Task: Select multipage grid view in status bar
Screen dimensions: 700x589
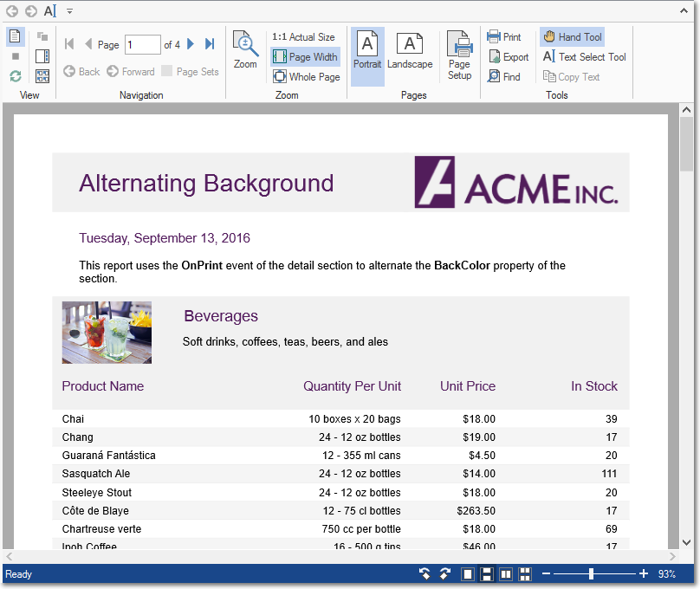Action: tap(524, 574)
